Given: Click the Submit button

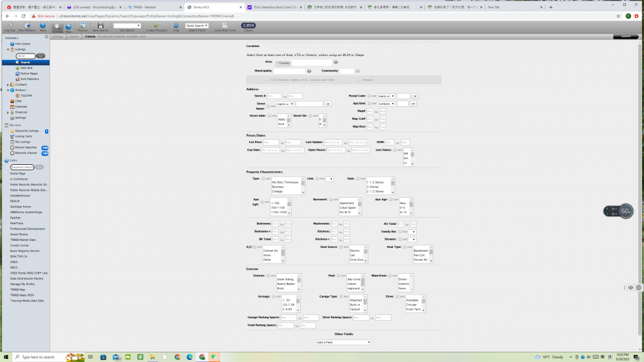Looking at the screenshot, I should pos(625,37).
